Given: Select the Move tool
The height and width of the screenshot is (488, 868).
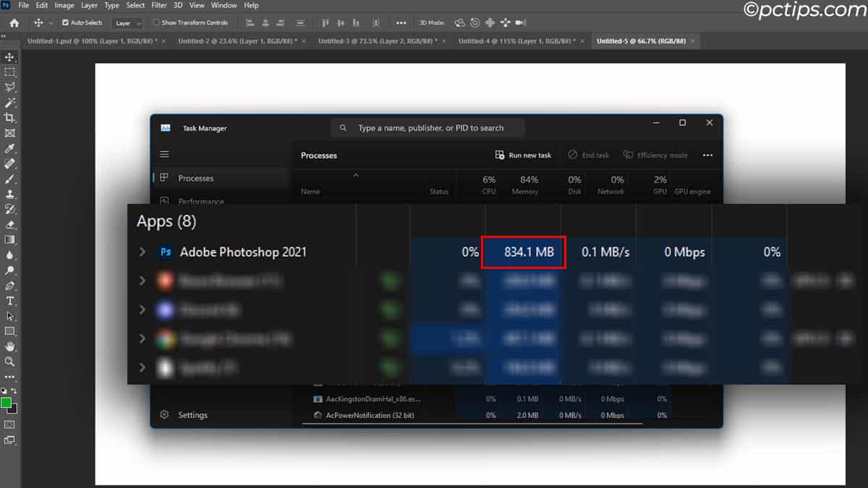Looking at the screenshot, I should pos(10,56).
